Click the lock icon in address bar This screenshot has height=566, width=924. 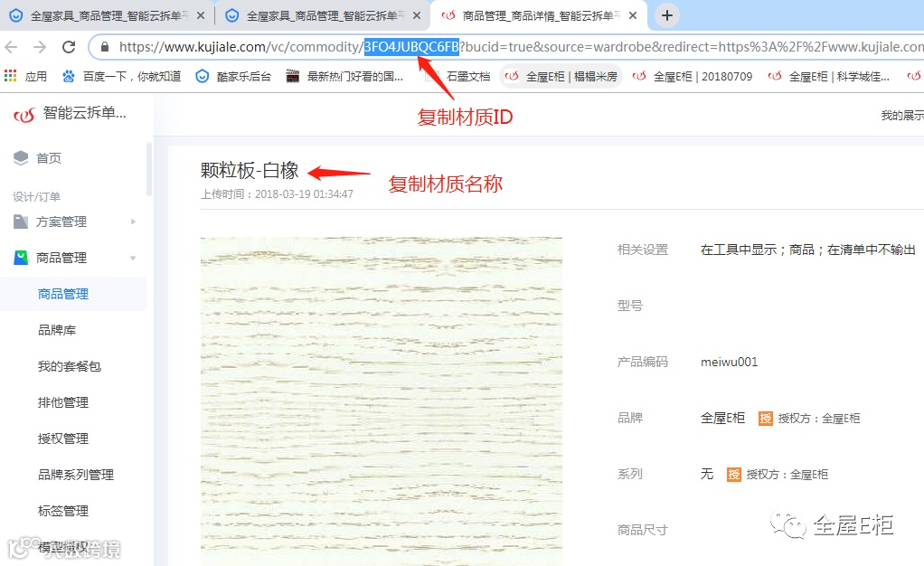click(105, 47)
